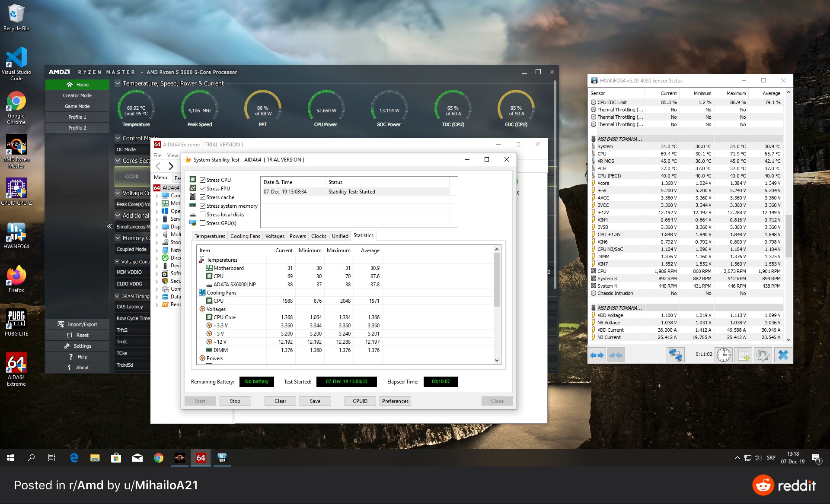Click HWiNFO expand sensor columns arrows icon
This screenshot has height=504, width=830.
[x=597, y=355]
